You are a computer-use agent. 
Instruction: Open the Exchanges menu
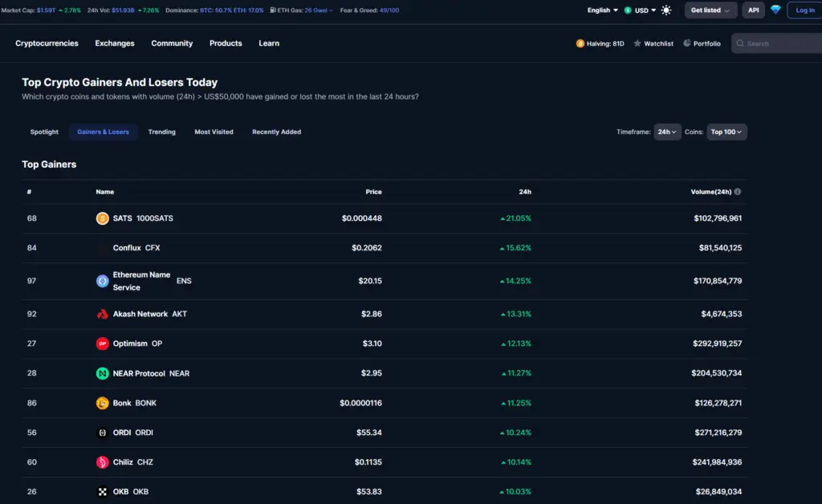click(115, 43)
